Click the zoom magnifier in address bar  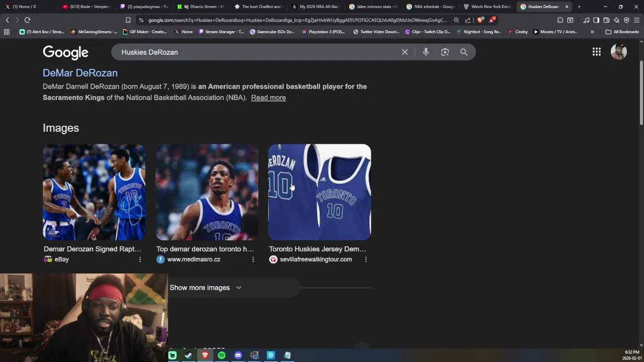point(456,20)
